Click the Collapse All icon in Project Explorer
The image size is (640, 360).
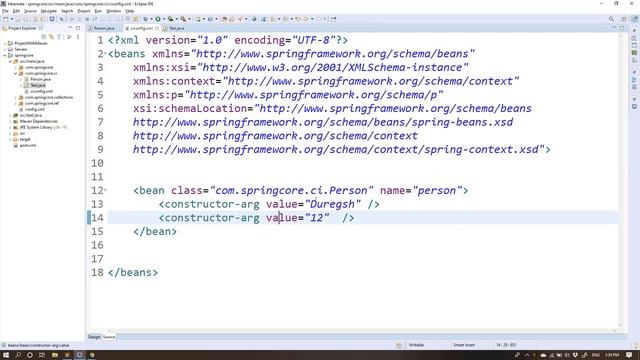(44, 37)
